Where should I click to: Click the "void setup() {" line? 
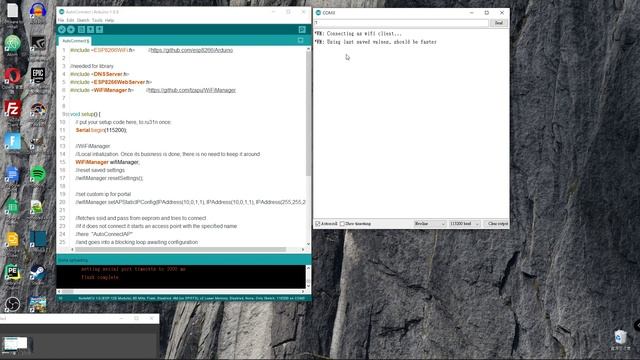coord(85,114)
